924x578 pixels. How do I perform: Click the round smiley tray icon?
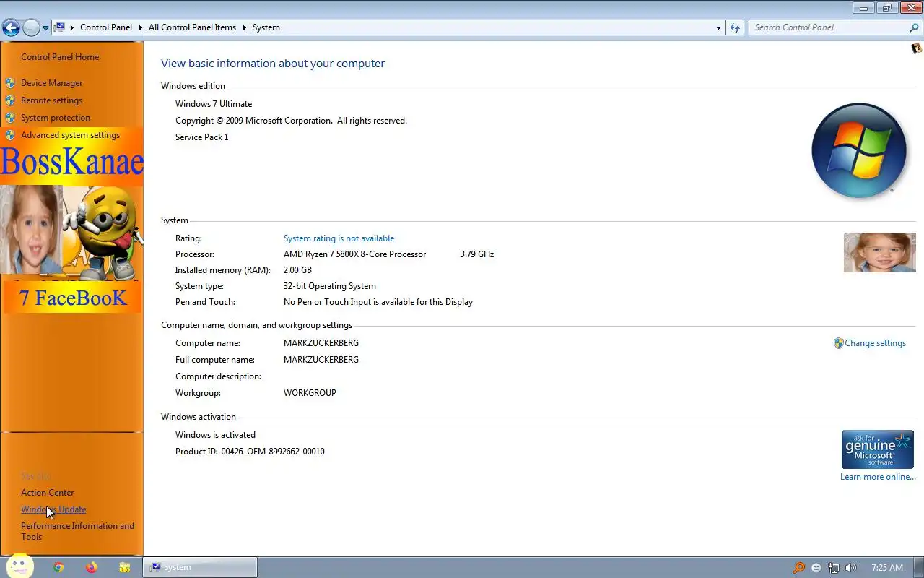pos(816,568)
